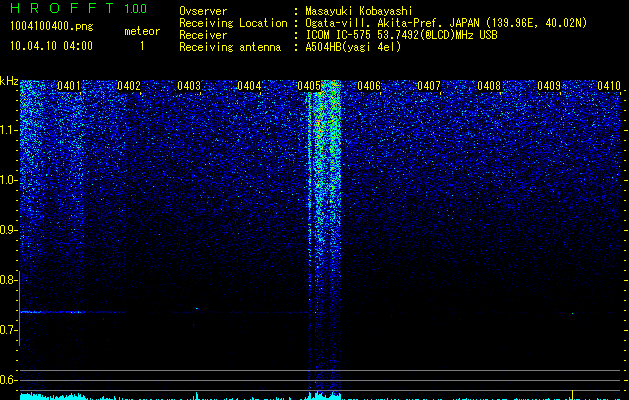This screenshot has width=629, height=400.
Task: Click the 1.0 frequency axis label
Action: (x=8, y=180)
